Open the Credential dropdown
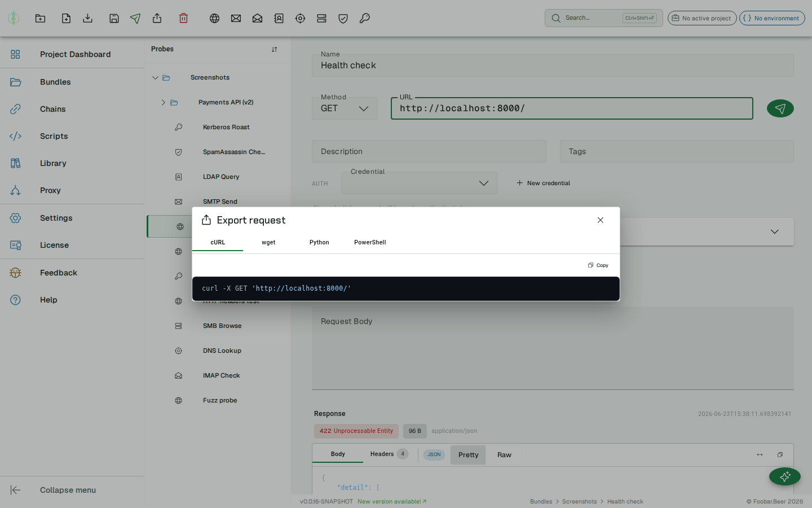This screenshot has width=812, height=508. click(420, 183)
